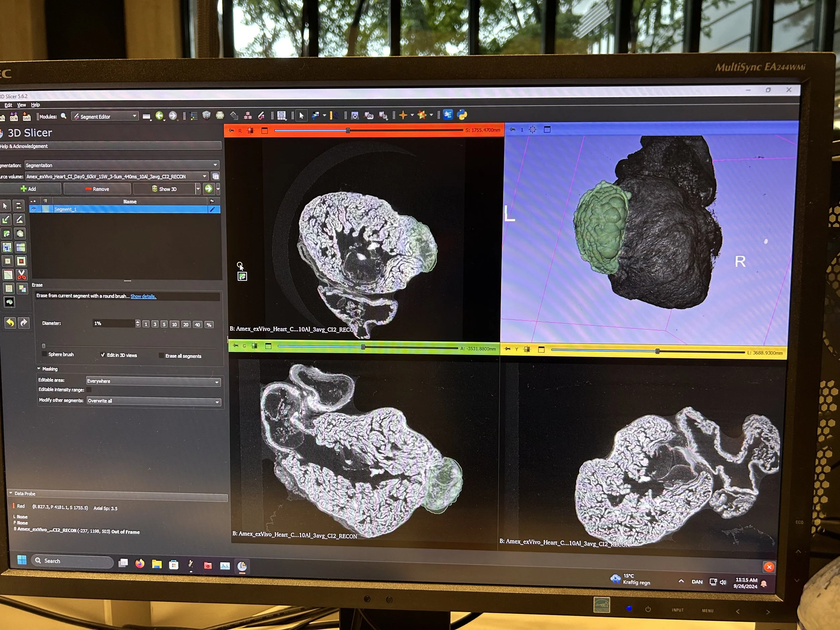
Task: Click the Python console toolbar icon
Action: [462, 115]
